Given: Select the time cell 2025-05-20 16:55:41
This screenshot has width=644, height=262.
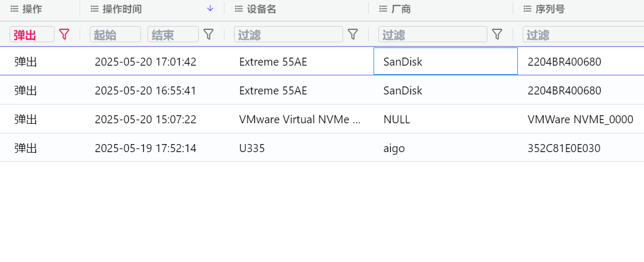Looking at the screenshot, I should [145, 91].
